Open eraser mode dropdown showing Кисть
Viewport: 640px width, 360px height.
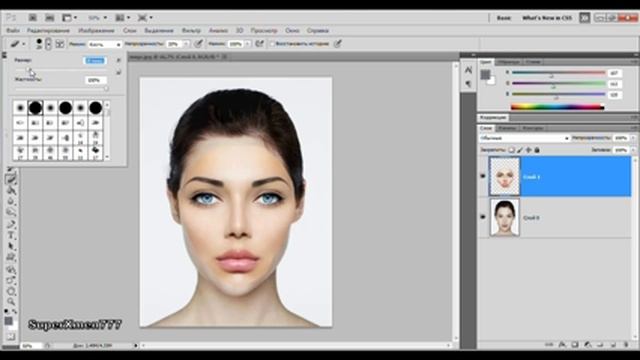105,44
